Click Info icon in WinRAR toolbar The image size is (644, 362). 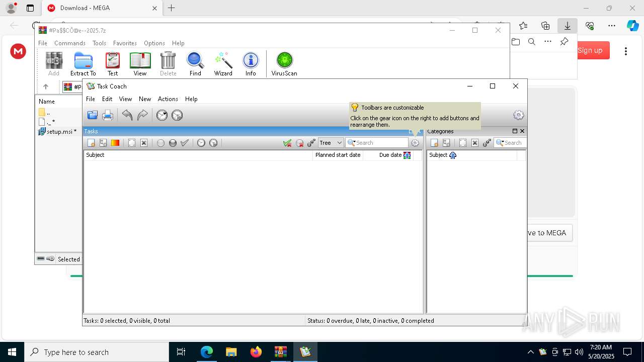[251, 64]
